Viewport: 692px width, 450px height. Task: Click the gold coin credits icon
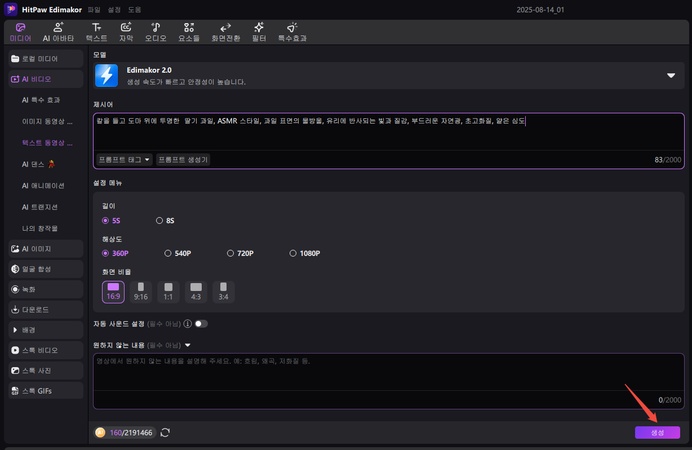(100, 433)
